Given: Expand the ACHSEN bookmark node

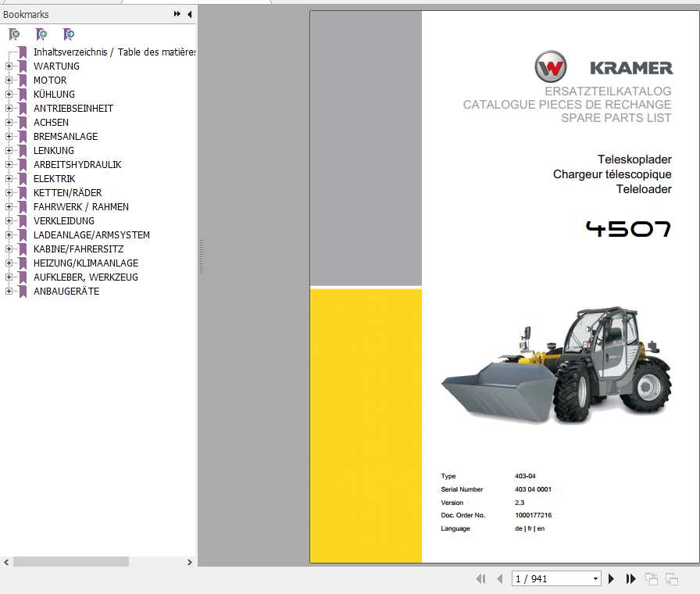Looking at the screenshot, I should coord(9,123).
